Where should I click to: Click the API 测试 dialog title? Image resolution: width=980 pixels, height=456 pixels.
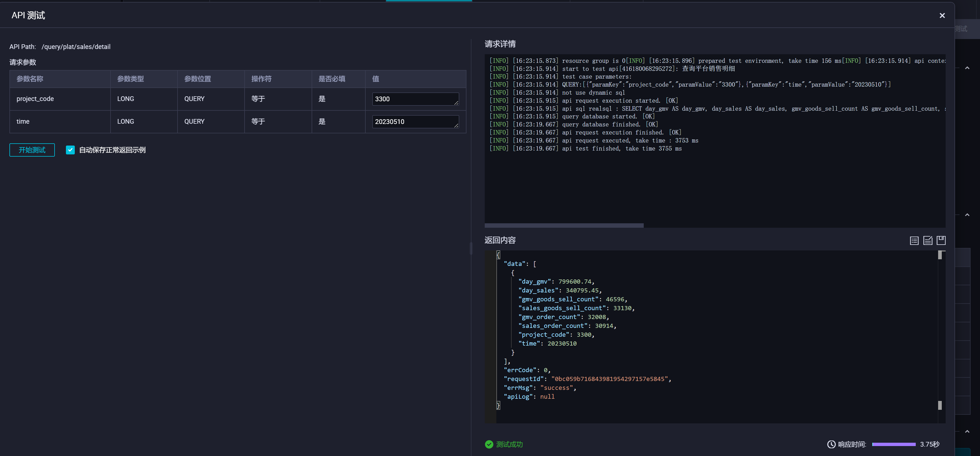pyautogui.click(x=28, y=15)
